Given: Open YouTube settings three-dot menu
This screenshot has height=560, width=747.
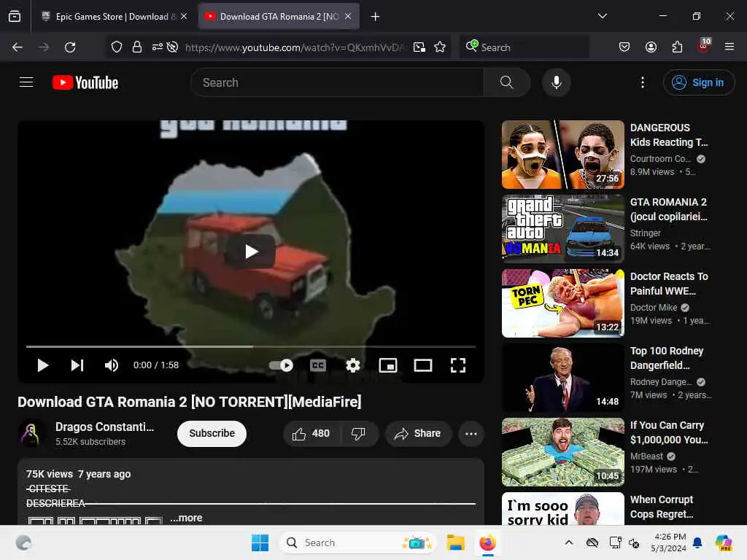Looking at the screenshot, I should (642, 82).
